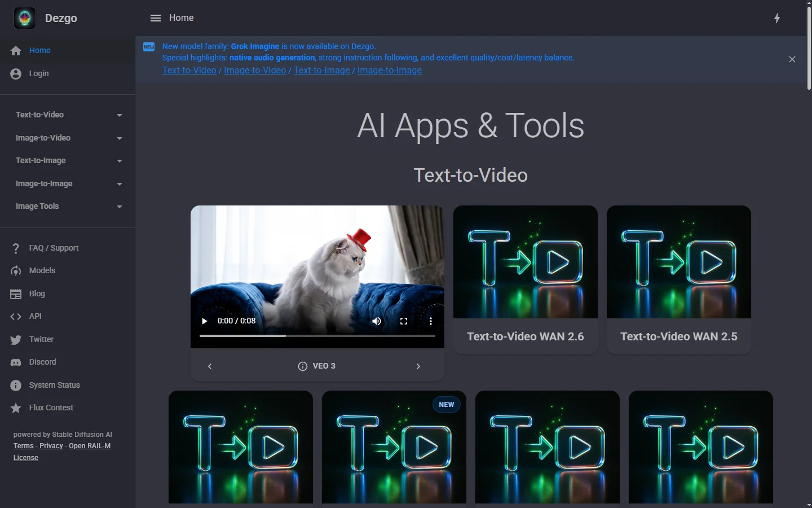Viewport: 812px width, 508px height.
Task: Click the Dezgo brand name text
Action: coord(61,18)
